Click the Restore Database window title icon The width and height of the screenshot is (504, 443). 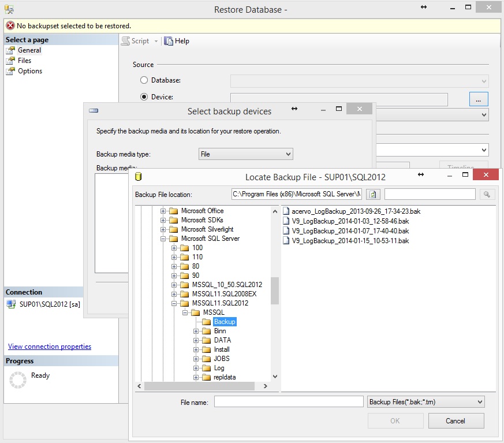point(9,10)
